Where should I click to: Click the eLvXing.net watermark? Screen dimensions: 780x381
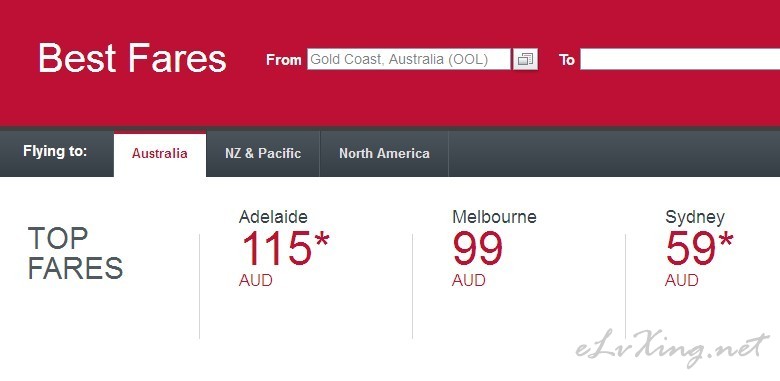click(673, 350)
